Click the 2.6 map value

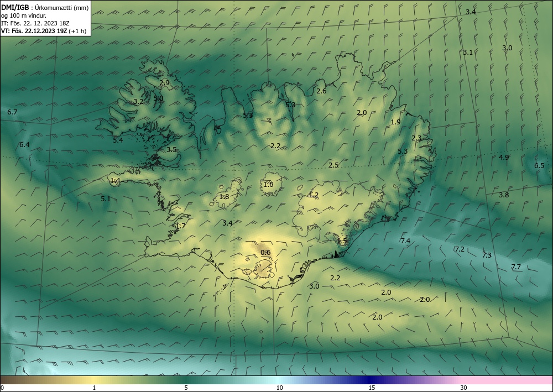tap(321, 91)
